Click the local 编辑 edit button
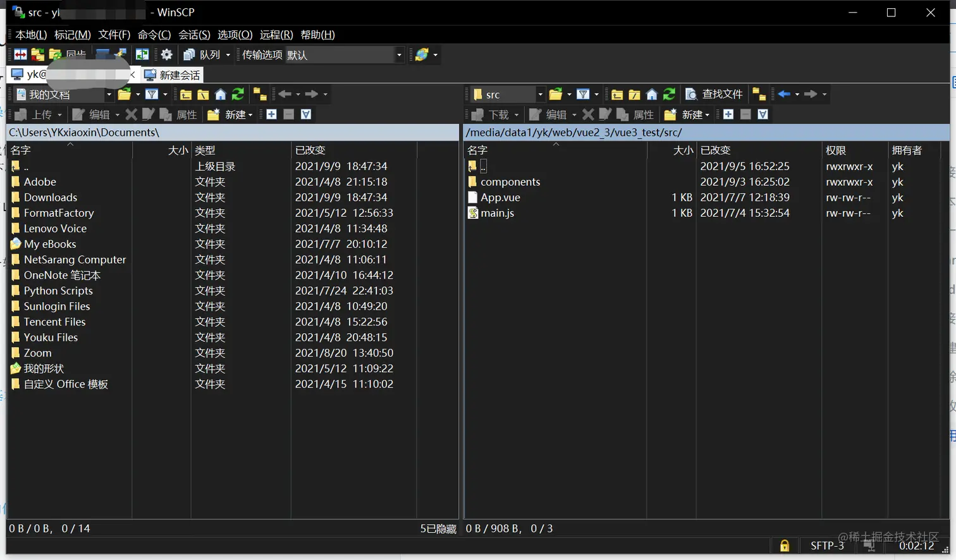Image resolution: width=956 pixels, height=560 pixels. click(92, 114)
